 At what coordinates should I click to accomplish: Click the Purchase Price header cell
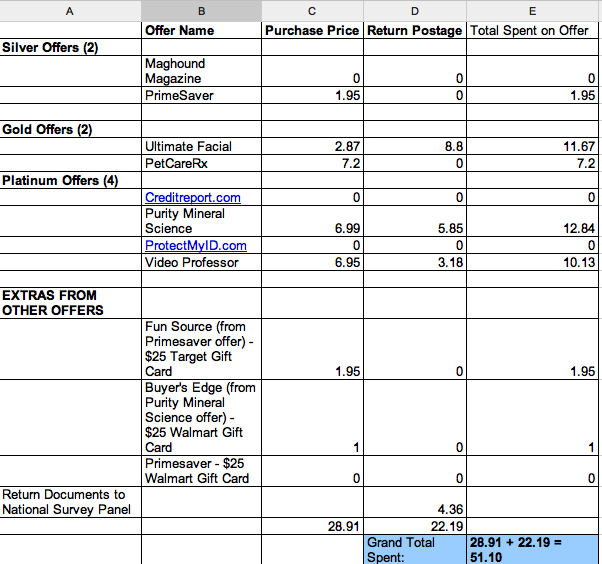tap(312, 31)
